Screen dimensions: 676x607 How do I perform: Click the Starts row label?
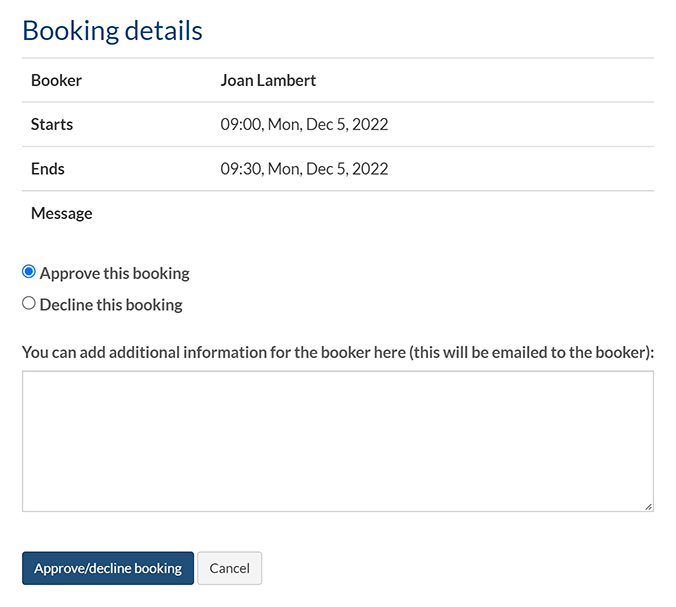pyautogui.click(x=52, y=125)
